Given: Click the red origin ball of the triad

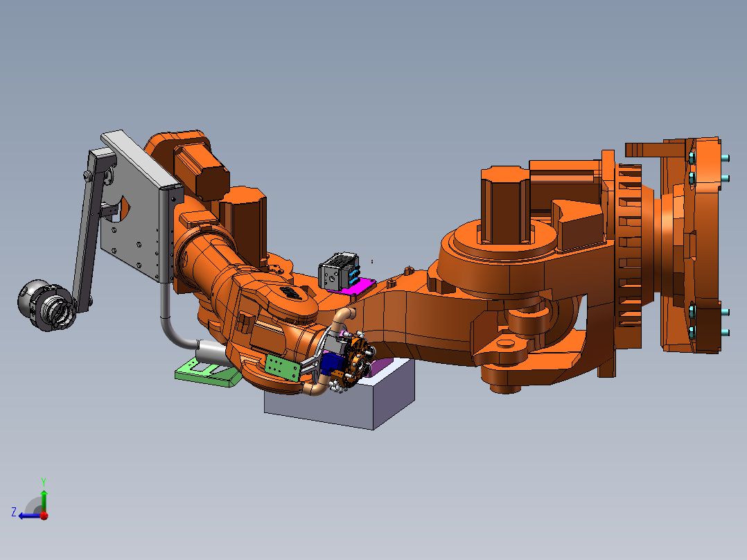Looking at the screenshot, I should pyautogui.click(x=44, y=516).
